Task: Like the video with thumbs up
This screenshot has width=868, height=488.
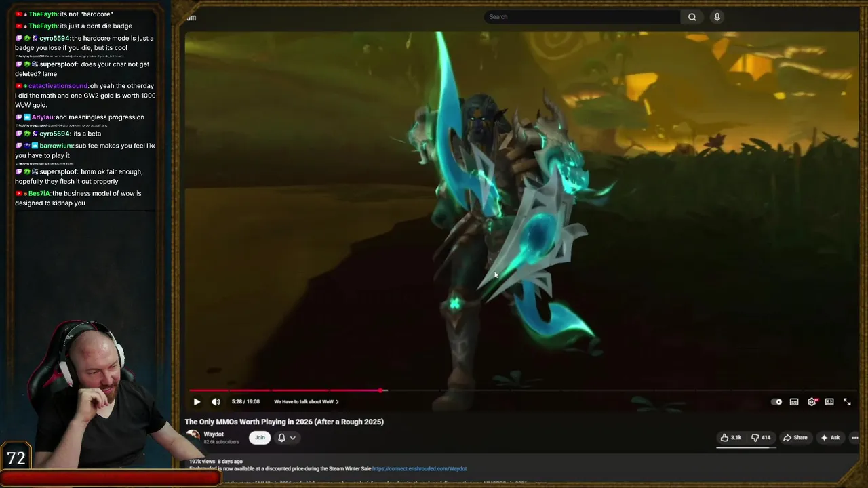Action: (x=731, y=438)
